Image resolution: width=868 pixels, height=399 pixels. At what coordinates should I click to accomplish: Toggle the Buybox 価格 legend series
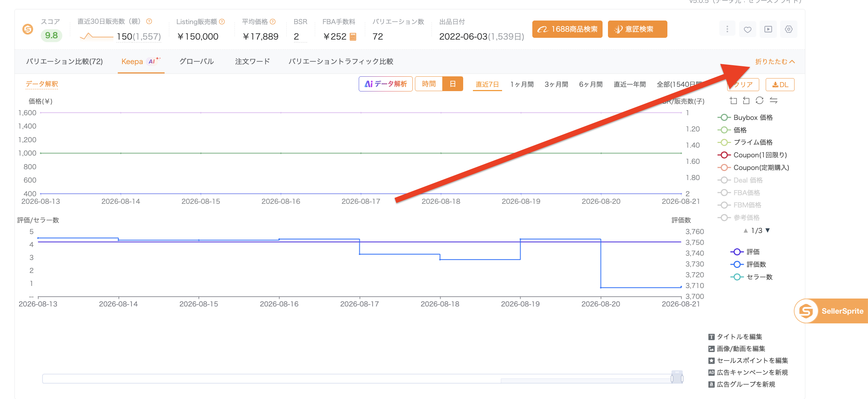click(x=745, y=117)
